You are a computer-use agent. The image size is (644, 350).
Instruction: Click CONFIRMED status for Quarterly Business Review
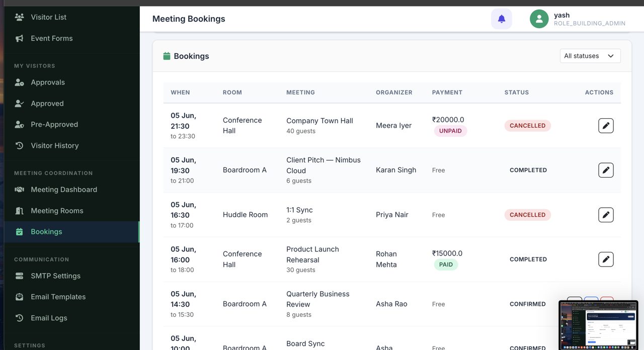[528, 304]
